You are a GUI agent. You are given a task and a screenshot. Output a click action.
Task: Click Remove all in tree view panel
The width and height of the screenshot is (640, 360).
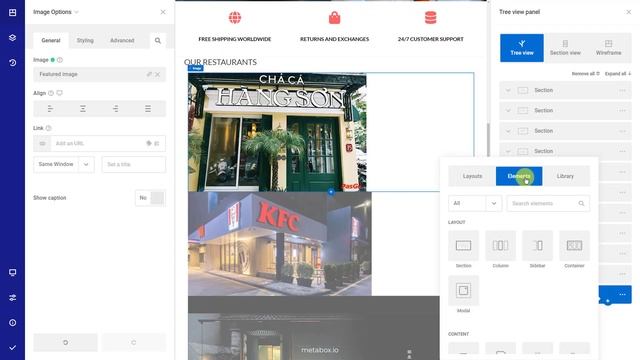coord(585,74)
